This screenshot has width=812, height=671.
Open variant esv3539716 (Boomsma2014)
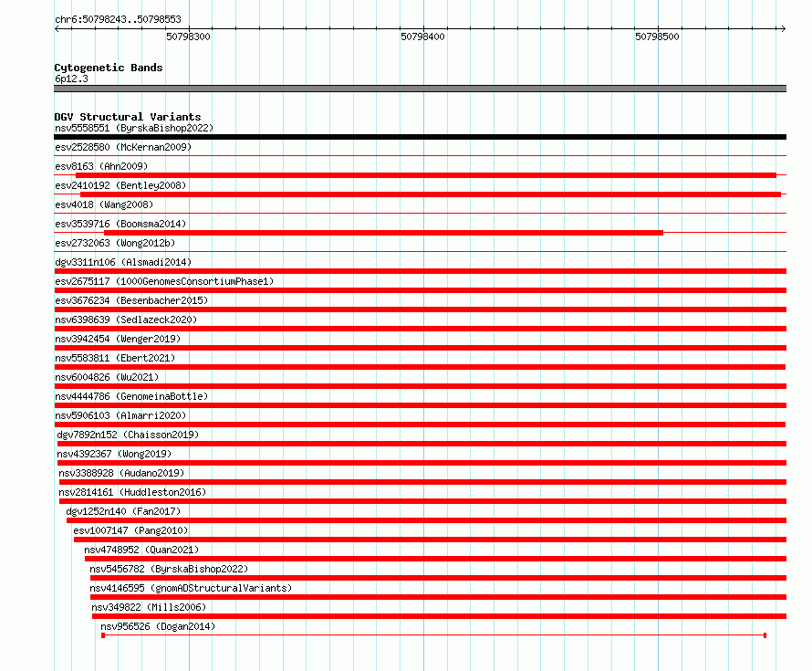click(120, 224)
